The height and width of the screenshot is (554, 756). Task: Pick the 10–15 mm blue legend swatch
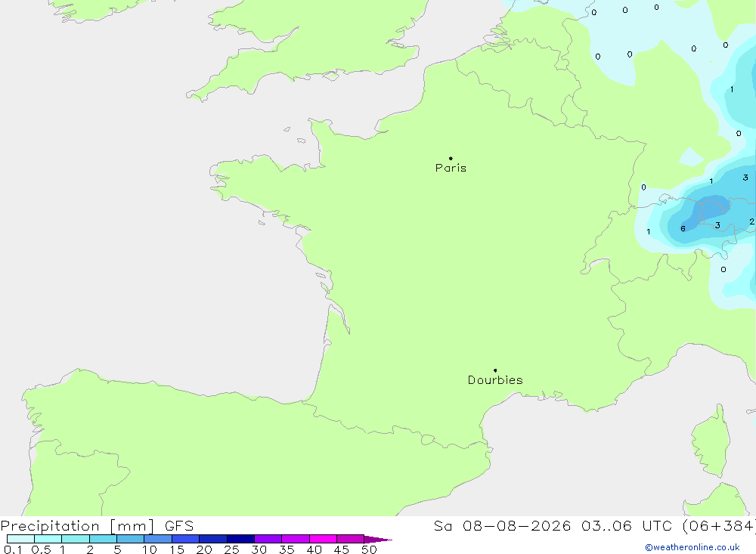coord(158,539)
